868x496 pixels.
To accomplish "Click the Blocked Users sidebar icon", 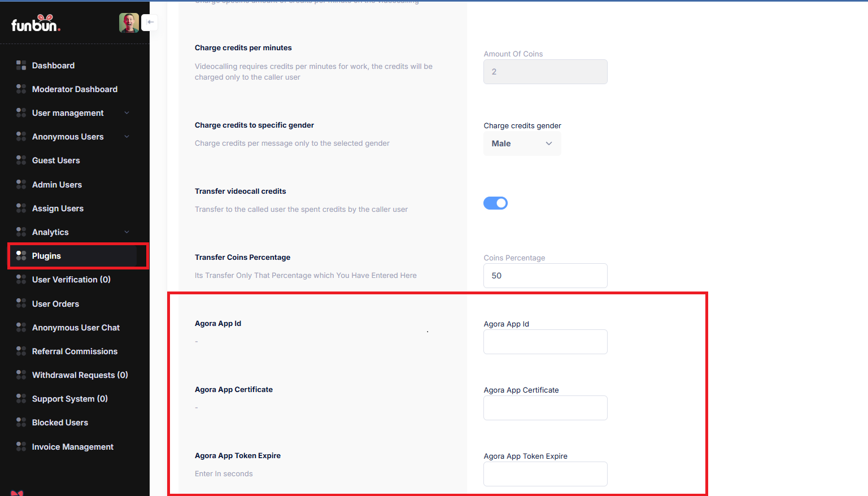I will pos(21,423).
